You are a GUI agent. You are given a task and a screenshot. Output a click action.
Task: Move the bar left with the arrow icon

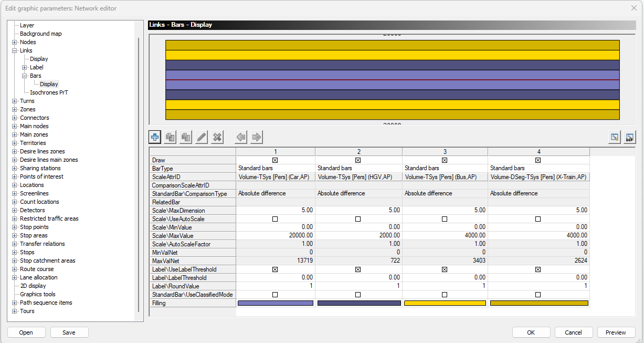click(x=241, y=137)
